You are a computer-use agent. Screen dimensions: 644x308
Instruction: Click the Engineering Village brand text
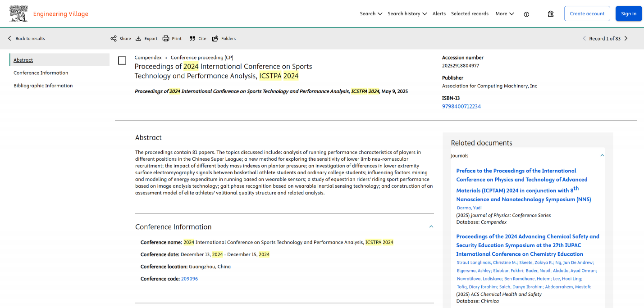click(61, 14)
